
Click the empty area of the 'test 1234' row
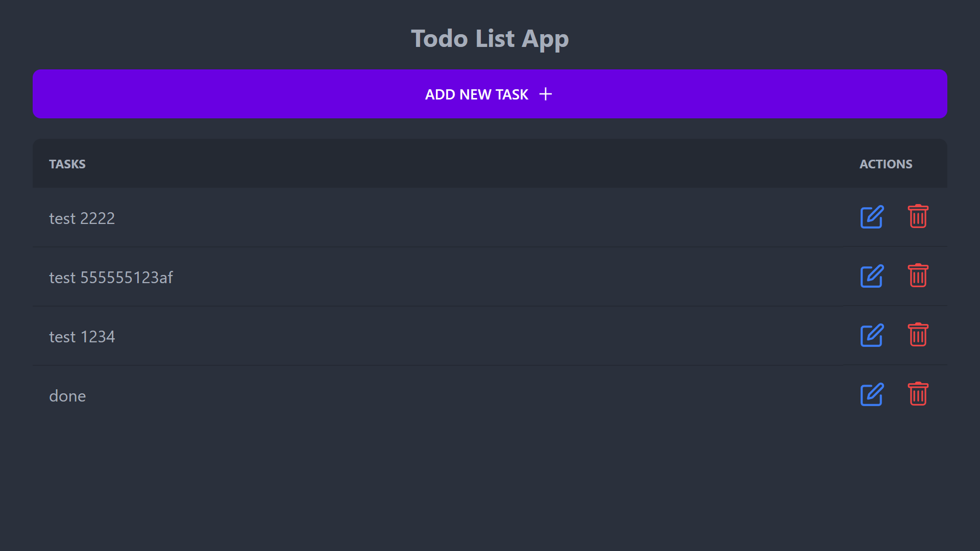point(459,337)
